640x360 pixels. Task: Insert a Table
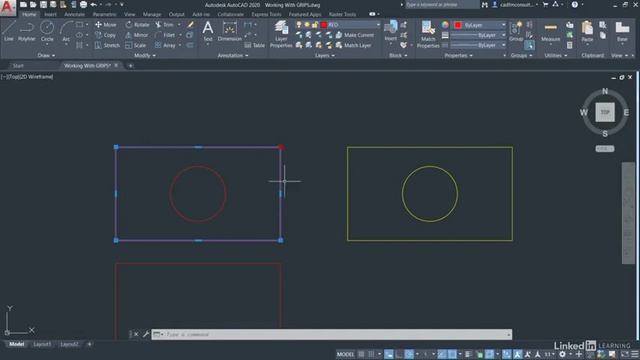pyautogui.click(x=255, y=45)
